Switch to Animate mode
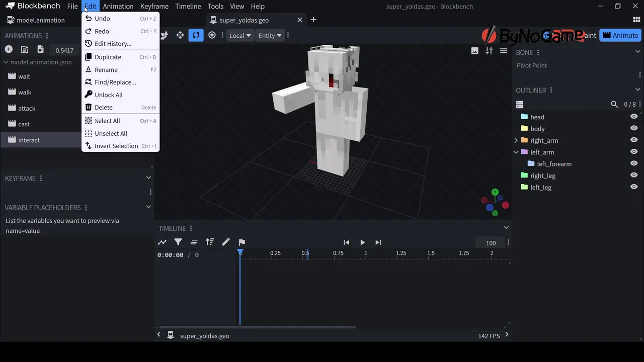Screen dimensions: 644x362 coord(620,35)
